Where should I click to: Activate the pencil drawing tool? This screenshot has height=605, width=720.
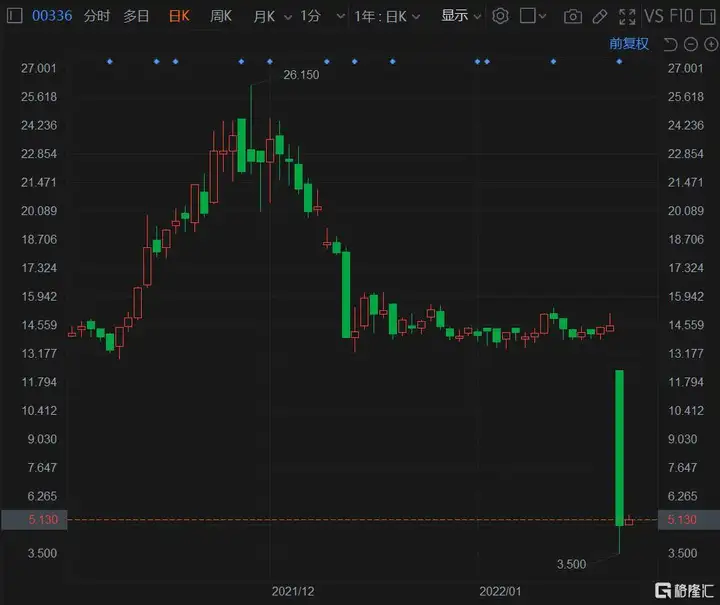[600, 17]
